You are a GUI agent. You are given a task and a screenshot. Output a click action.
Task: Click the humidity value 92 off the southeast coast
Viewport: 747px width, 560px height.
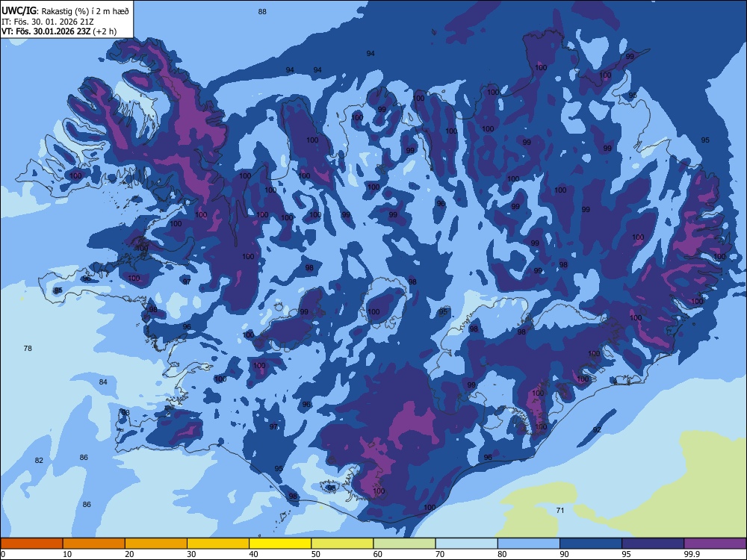(597, 429)
